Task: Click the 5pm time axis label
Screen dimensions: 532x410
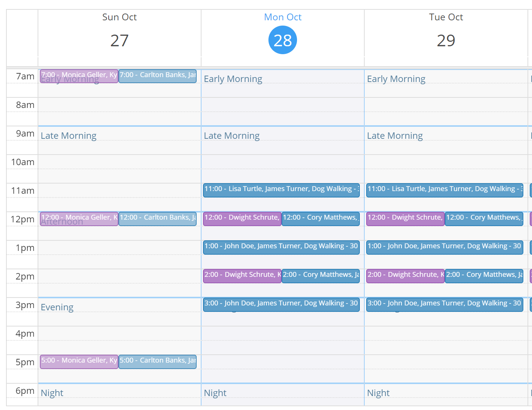Action: coord(25,362)
